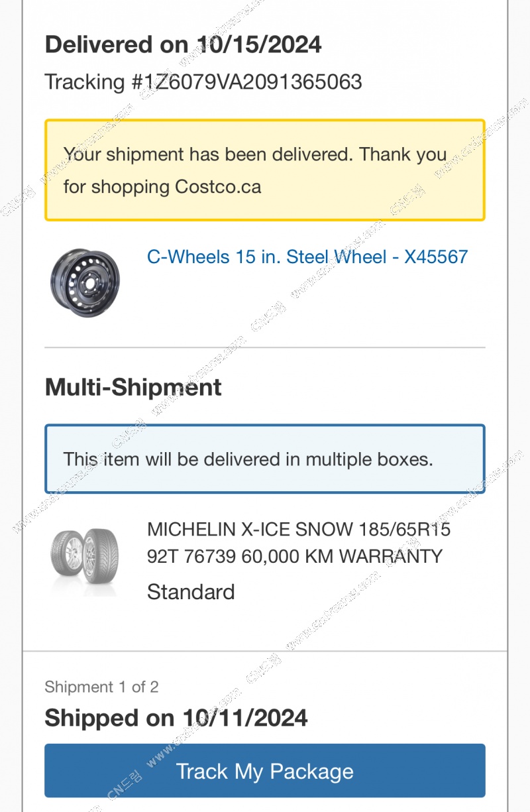This screenshot has width=530, height=812.
Task: Tap the 'delivered in multiple boxes' blue notice
Action: 265,459
